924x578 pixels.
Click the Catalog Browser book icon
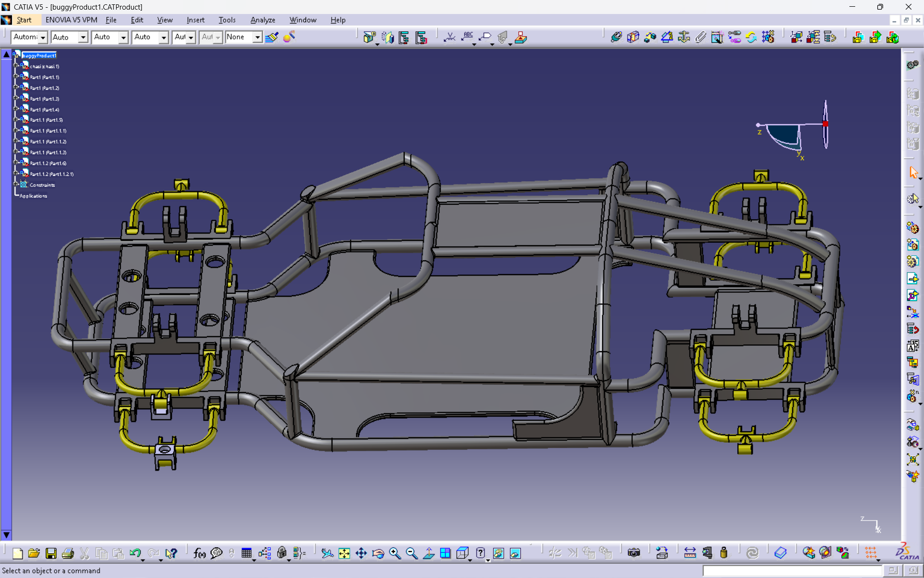pyautogui.click(x=781, y=553)
